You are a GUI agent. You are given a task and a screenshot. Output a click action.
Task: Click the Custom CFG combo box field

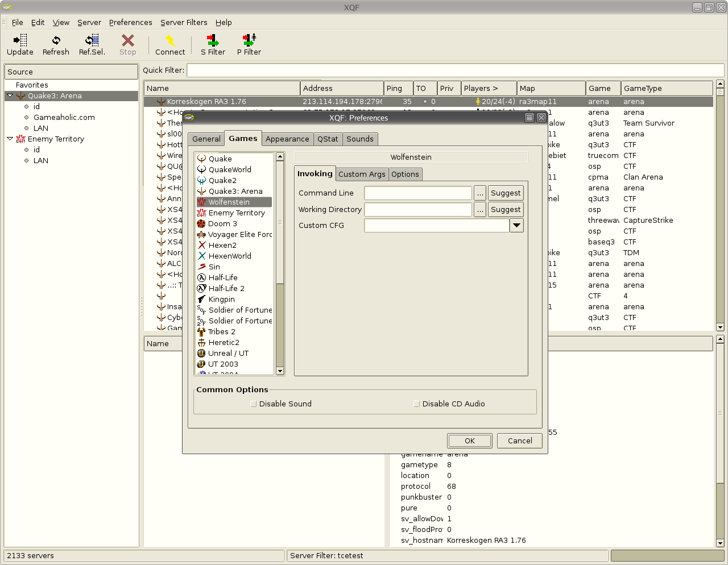pyautogui.click(x=437, y=226)
